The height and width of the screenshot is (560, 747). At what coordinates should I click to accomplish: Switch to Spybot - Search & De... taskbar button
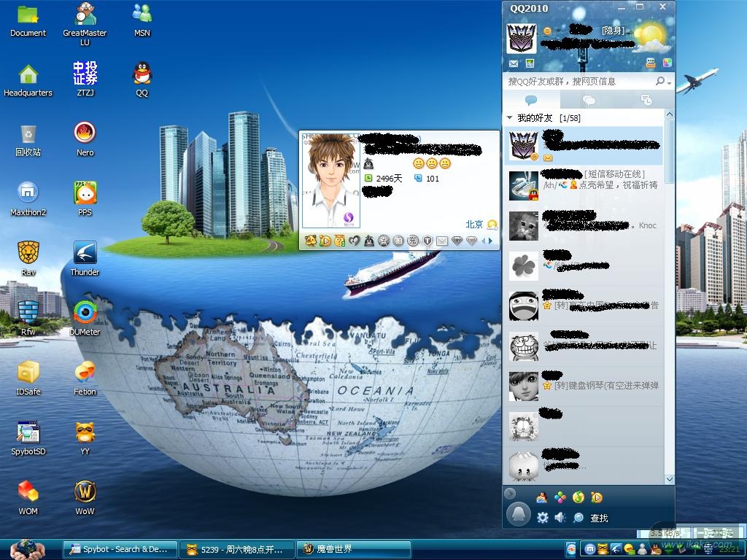click(x=120, y=549)
